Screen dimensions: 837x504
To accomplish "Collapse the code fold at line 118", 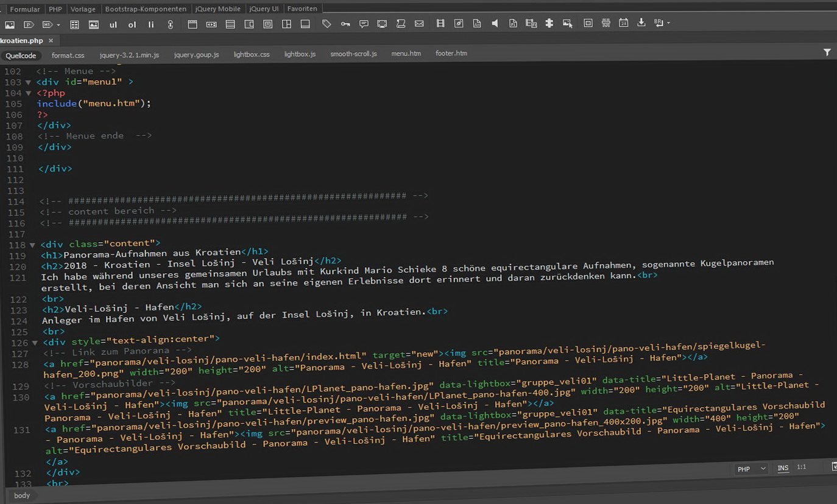I will 32,245.
